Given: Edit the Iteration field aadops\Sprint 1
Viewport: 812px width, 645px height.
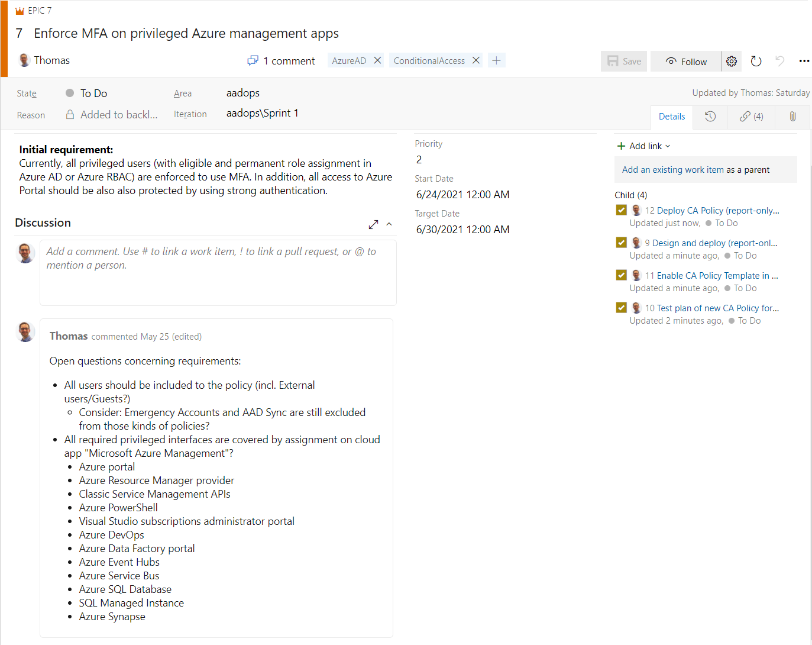Looking at the screenshot, I should (x=263, y=113).
